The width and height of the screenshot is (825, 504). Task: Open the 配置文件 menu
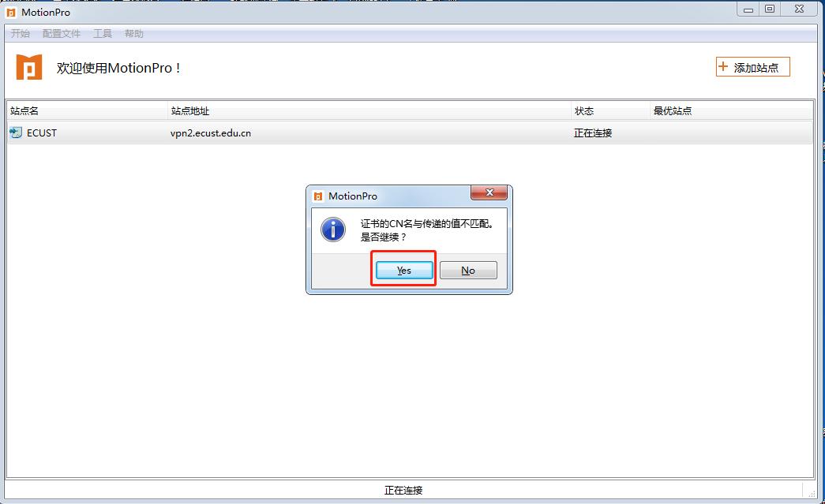(62, 34)
